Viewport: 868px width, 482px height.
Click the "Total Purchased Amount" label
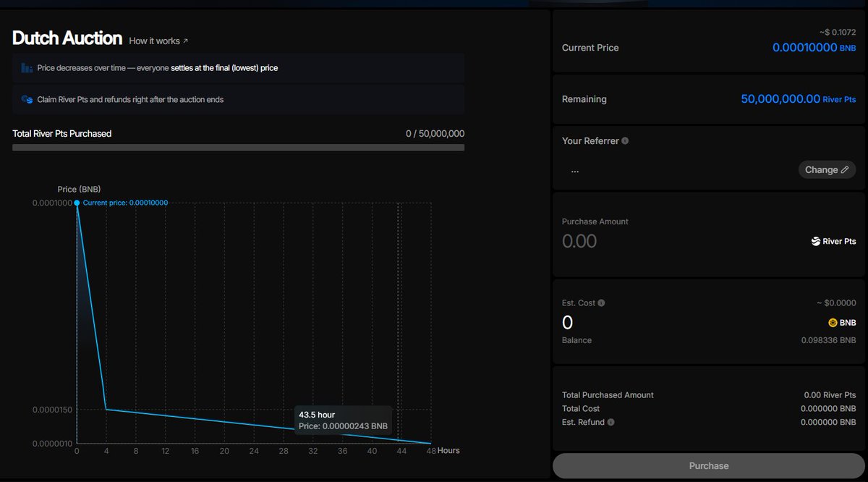pyautogui.click(x=608, y=395)
